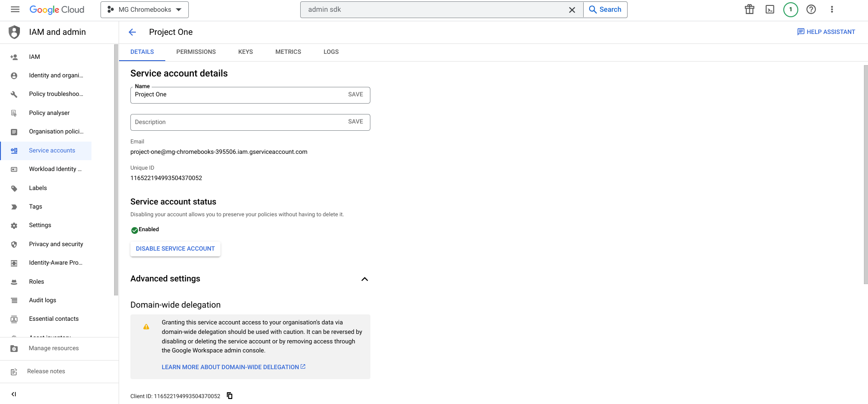The image size is (868, 404).
Task: Open Roles in the sidebar
Action: (x=37, y=282)
